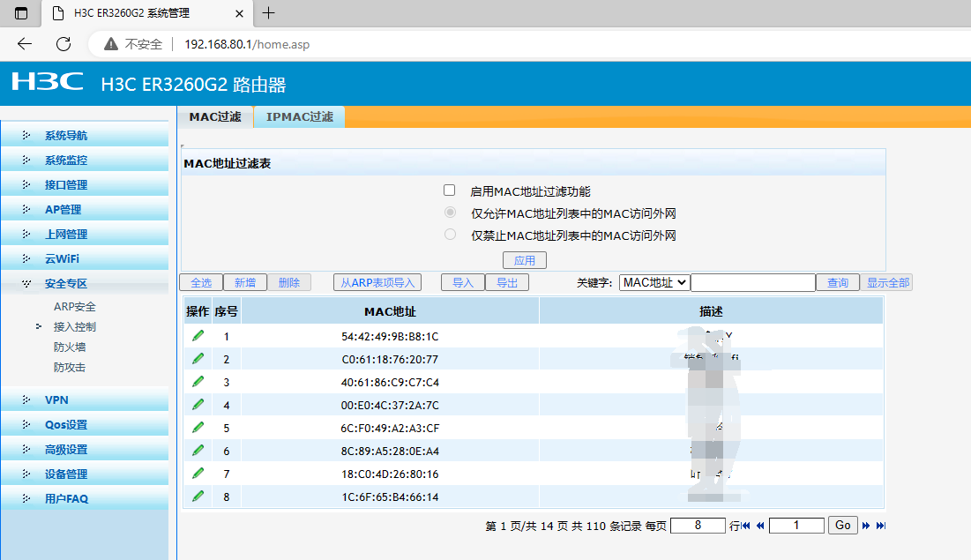Click the pencil icon in row 7
Screen dimensions: 971x560
198,474
